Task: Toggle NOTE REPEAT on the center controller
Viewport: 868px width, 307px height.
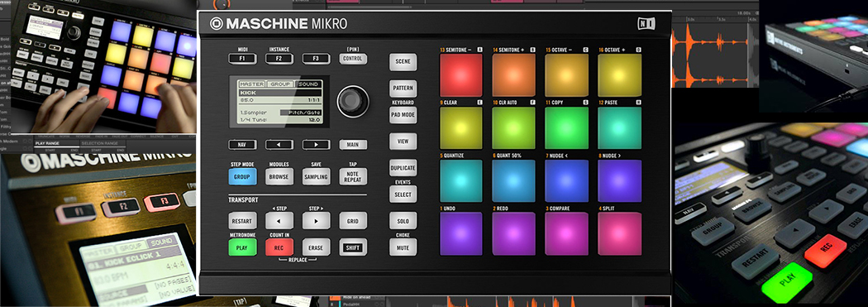Action: [353, 176]
